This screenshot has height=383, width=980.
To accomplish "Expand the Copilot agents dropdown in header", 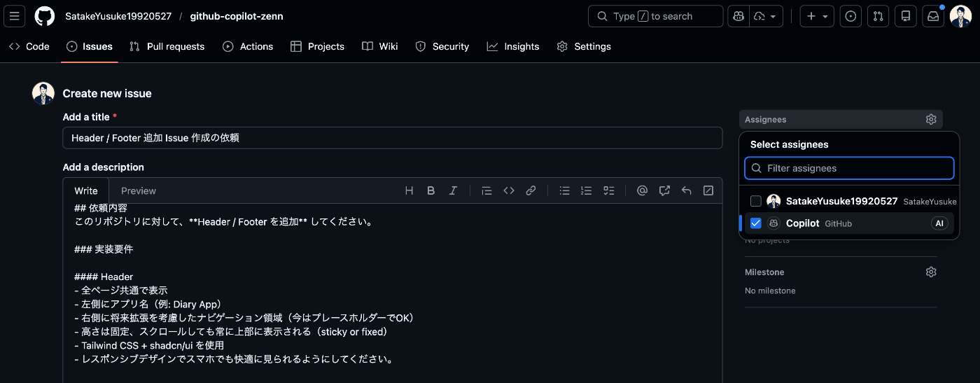I will point(766,16).
